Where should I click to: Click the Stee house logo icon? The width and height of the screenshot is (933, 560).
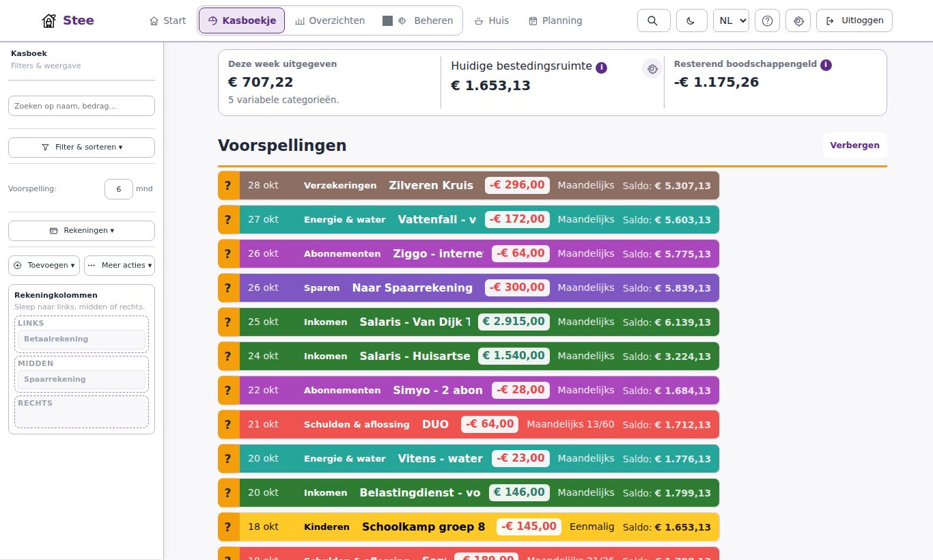[48, 20]
